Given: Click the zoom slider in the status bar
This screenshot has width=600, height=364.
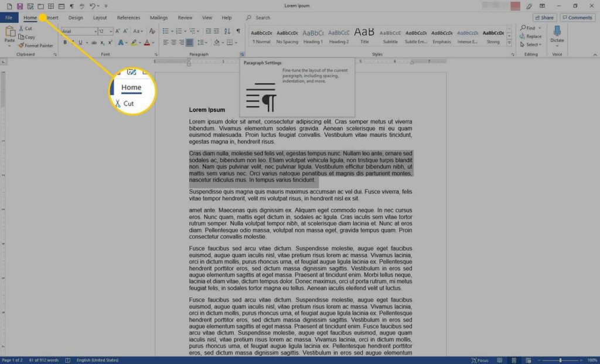Looking at the screenshot, I should coord(560,360).
